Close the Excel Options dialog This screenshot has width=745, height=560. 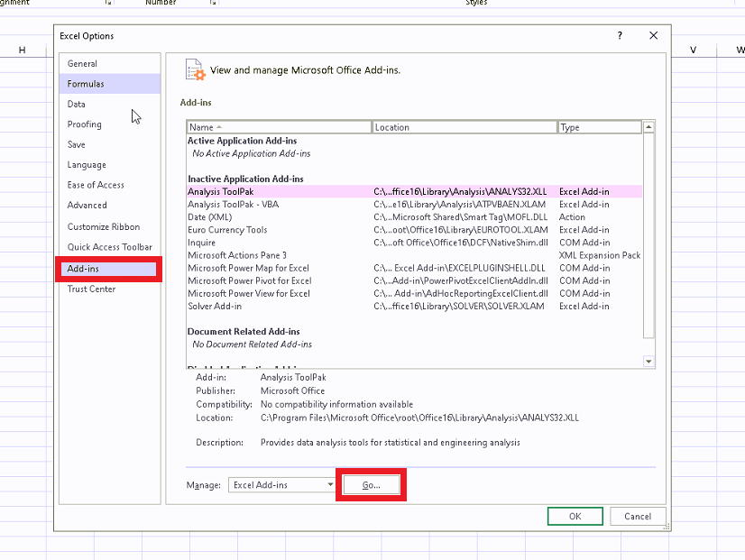[x=654, y=36]
